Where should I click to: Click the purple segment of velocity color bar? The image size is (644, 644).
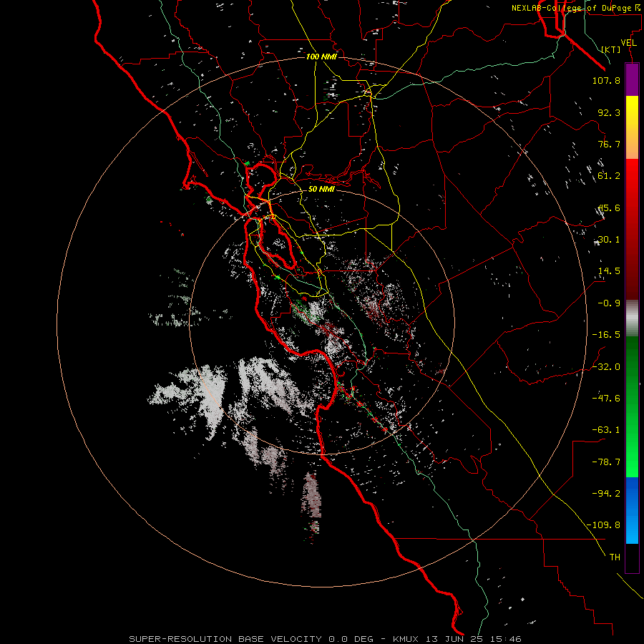(632, 79)
